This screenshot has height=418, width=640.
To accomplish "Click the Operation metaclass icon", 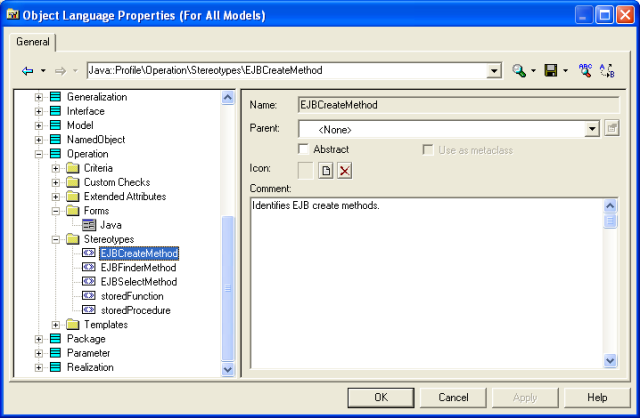I will tap(56, 154).
